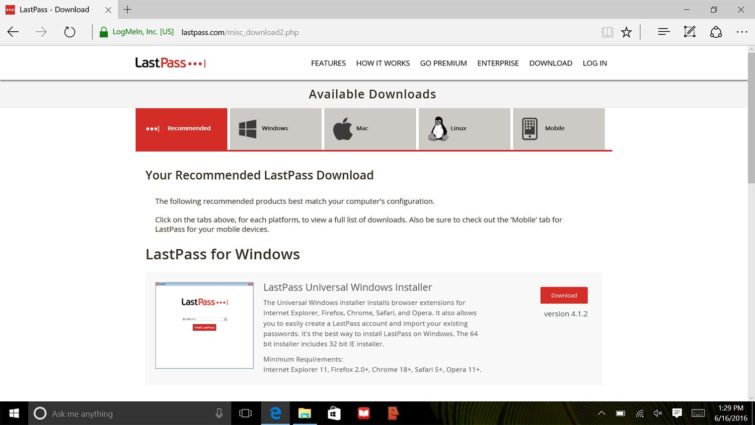Activate the Cortana microphone icon
The image size is (755, 425).
tap(219, 413)
